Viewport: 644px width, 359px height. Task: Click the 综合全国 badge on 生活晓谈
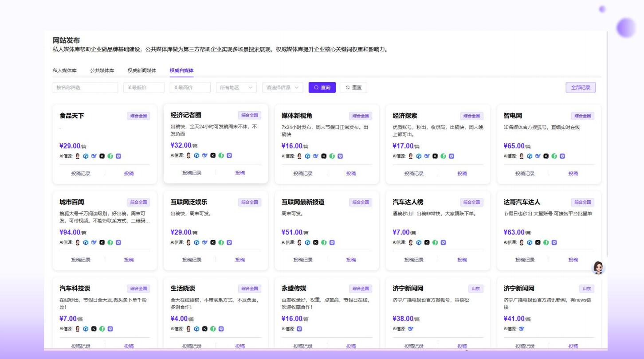click(x=249, y=289)
